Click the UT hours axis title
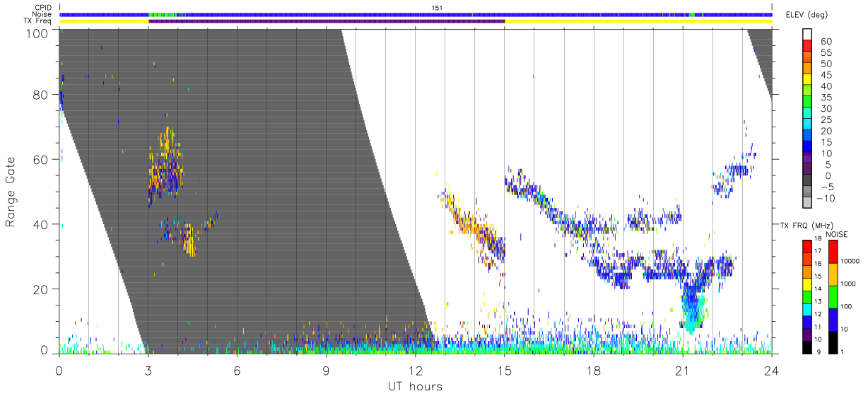Image resolution: width=868 pixels, height=401 pixels. [414, 386]
